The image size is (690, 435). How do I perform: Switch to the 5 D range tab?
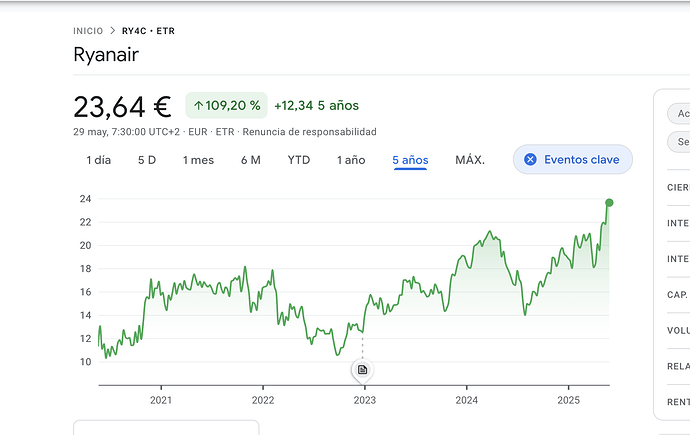coord(147,160)
